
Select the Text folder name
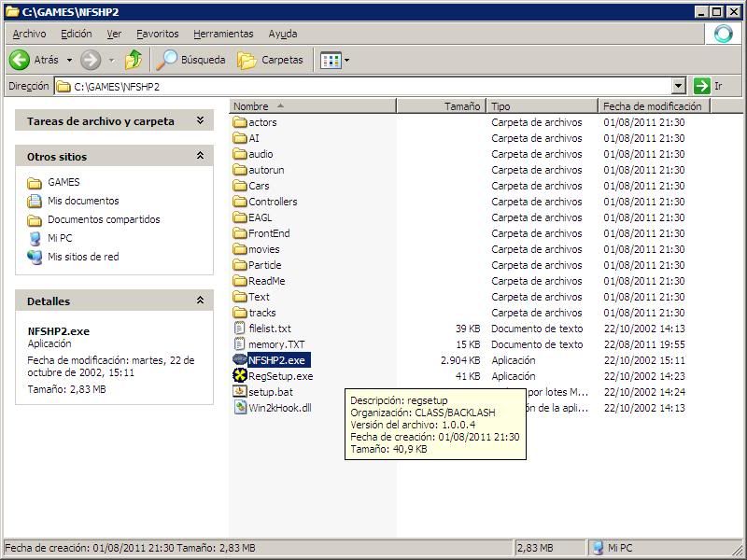[x=260, y=297]
